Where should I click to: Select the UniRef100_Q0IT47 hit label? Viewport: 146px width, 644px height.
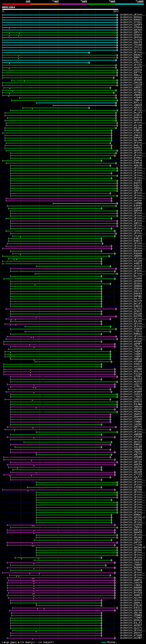click(131, 50)
